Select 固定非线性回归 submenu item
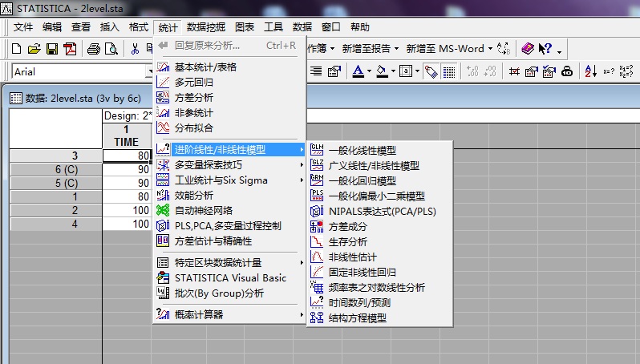The height and width of the screenshot is (364, 640). [x=379, y=272]
